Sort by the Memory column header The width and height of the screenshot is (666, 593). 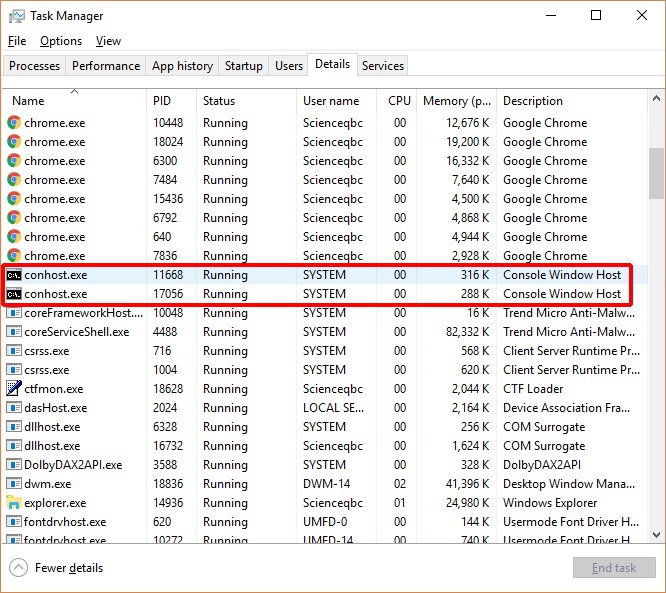pos(456,101)
